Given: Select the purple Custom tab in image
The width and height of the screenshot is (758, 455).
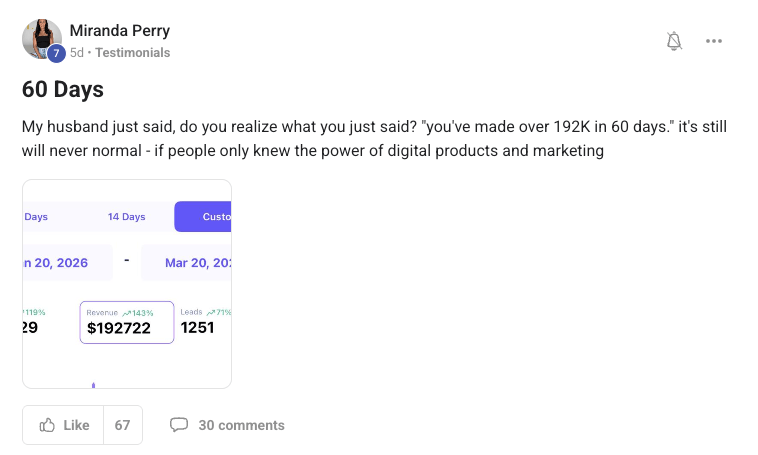Looking at the screenshot, I should (203, 217).
